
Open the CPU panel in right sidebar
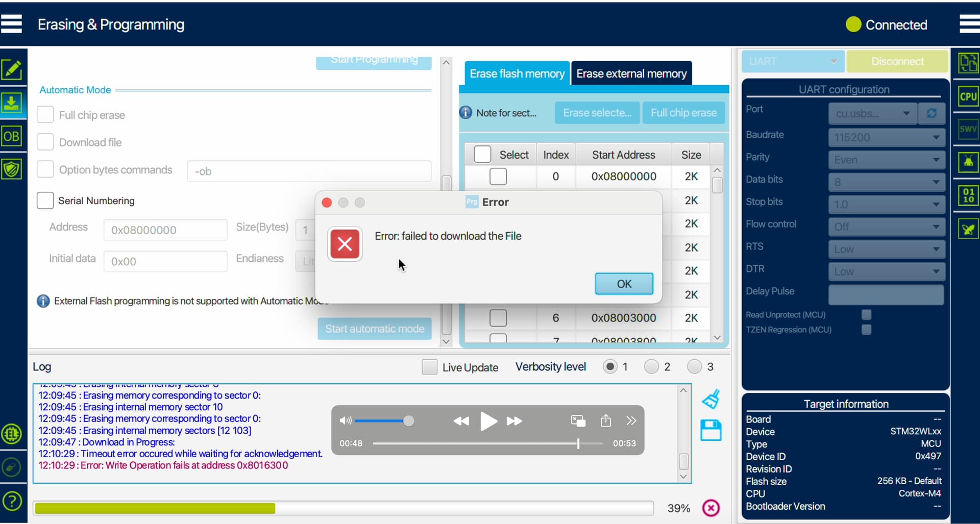pos(968,96)
